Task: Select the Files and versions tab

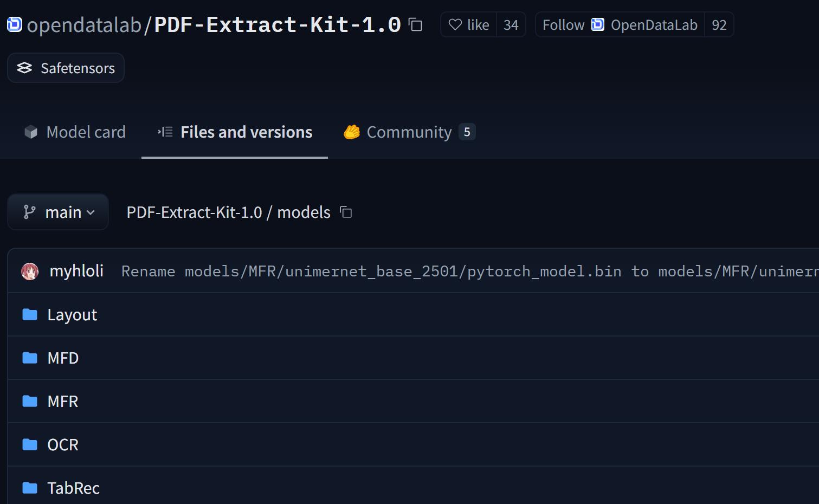Action: pos(235,132)
